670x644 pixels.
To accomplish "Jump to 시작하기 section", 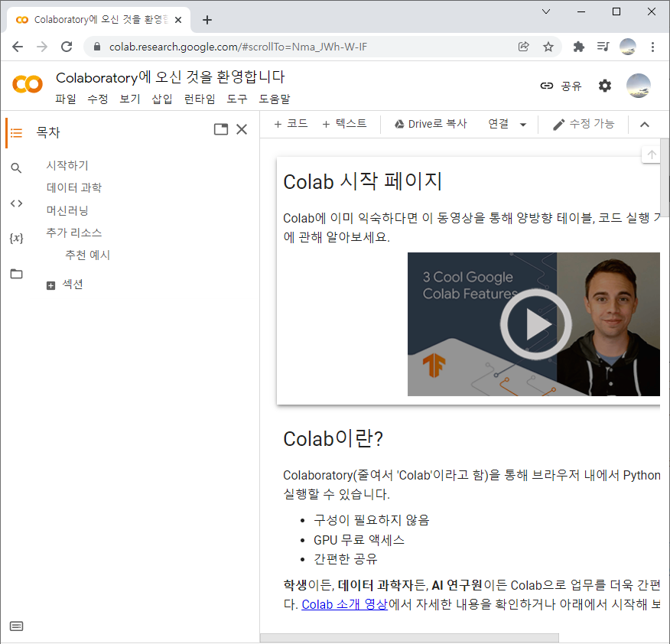I will pos(67,165).
